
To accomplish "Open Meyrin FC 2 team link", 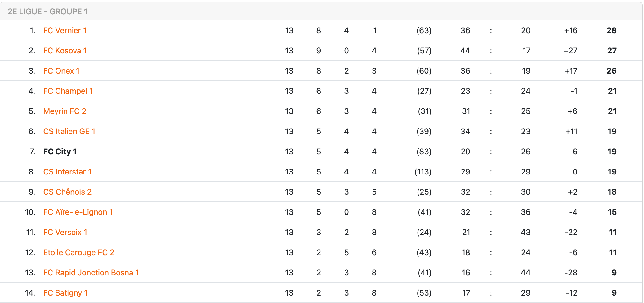I will click(x=65, y=111).
